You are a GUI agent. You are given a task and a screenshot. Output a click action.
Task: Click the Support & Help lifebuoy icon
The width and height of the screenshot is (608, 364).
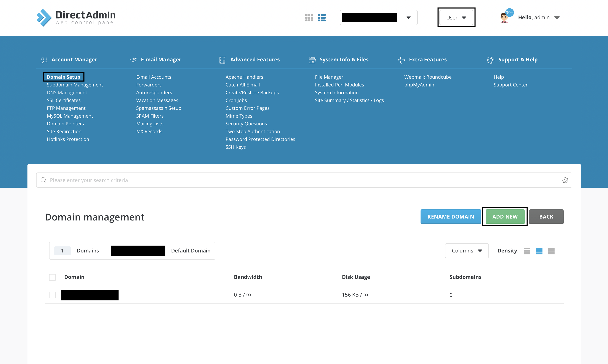pos(490,60)
